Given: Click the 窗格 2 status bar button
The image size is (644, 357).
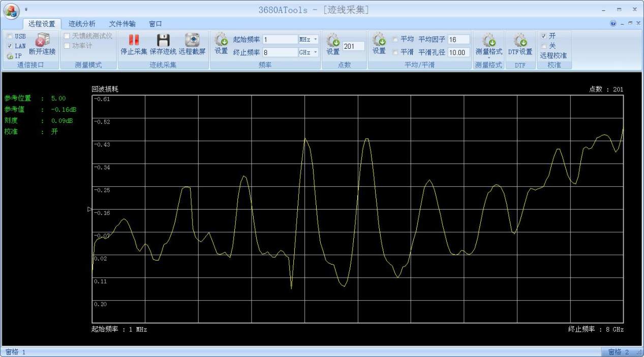Looking at the screenshot, I should pos(618,352).
